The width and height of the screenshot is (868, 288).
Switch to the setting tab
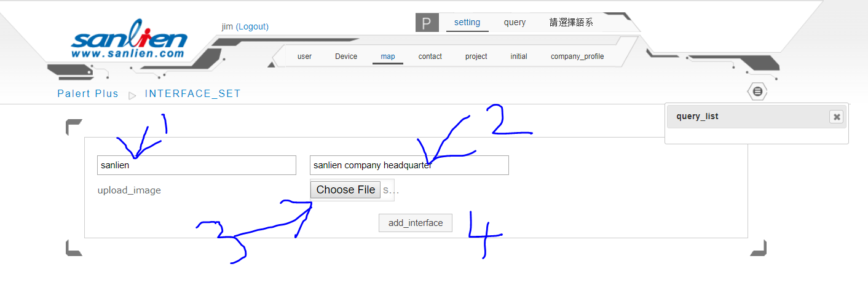tap(467, 23)
